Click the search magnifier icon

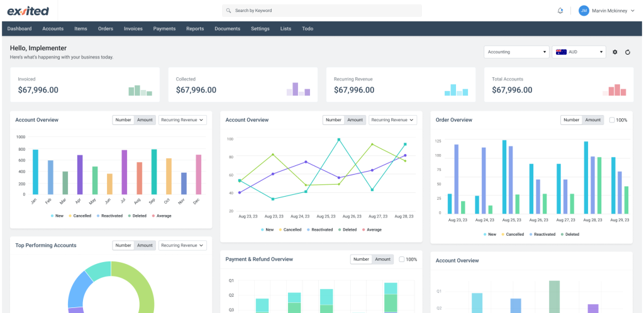point(228,11)
